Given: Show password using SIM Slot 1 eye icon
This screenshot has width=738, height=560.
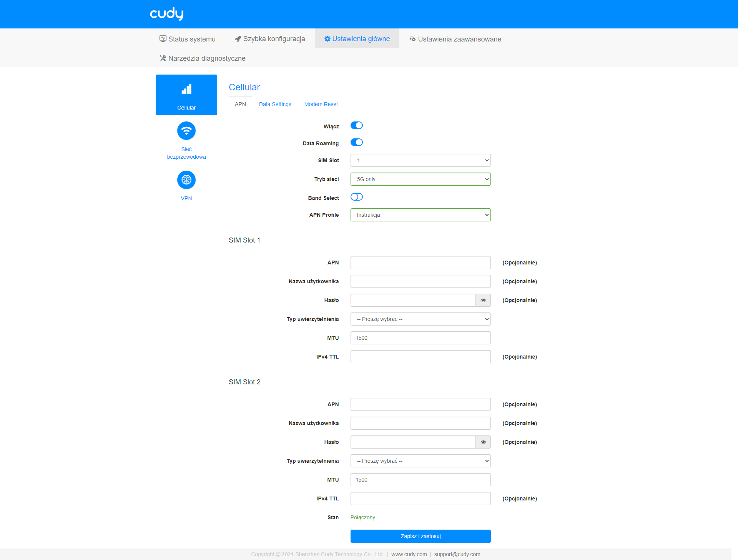Looking at the screenshot, I should point(483,300).
